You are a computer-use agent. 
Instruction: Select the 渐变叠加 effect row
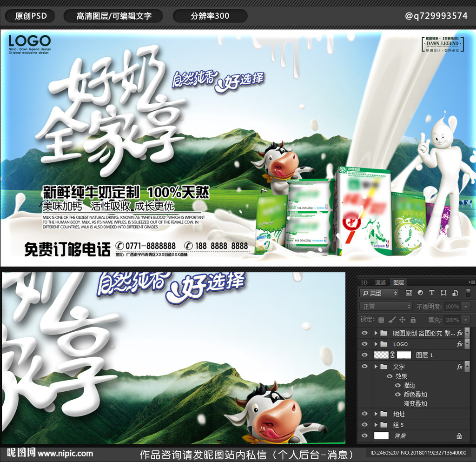pos(415,404)
